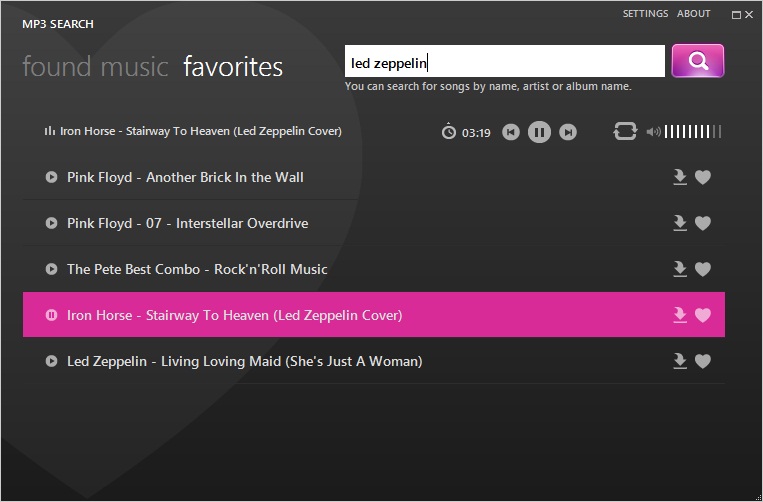This screenshot has height=502, width=763.
Task: Click the led zeppelin search field
Action: pyautogui.click(x=504, y=62)
